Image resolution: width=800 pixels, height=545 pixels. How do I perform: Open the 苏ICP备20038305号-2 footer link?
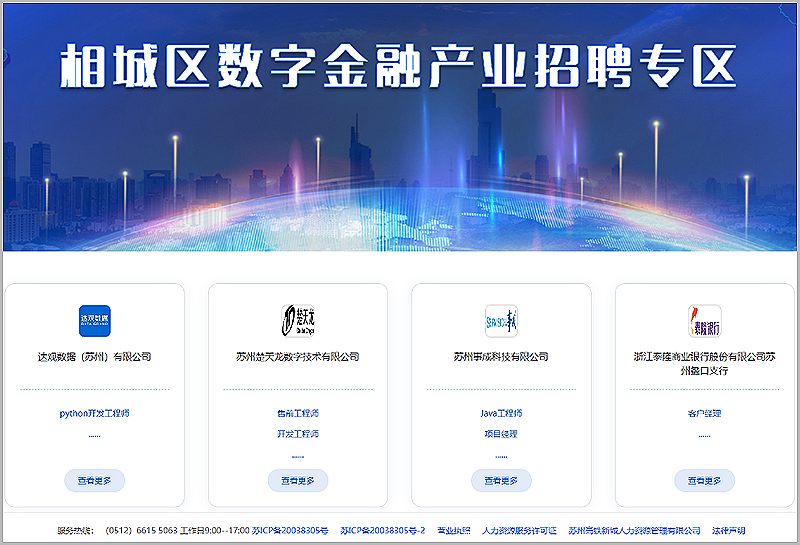(x=383, y=531)
